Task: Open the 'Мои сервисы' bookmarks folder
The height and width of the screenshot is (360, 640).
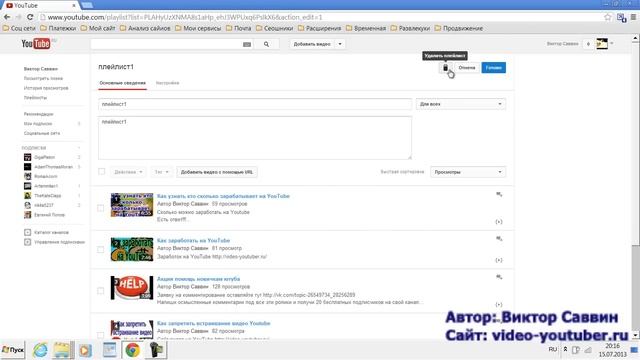Action: tap(198, 28)
